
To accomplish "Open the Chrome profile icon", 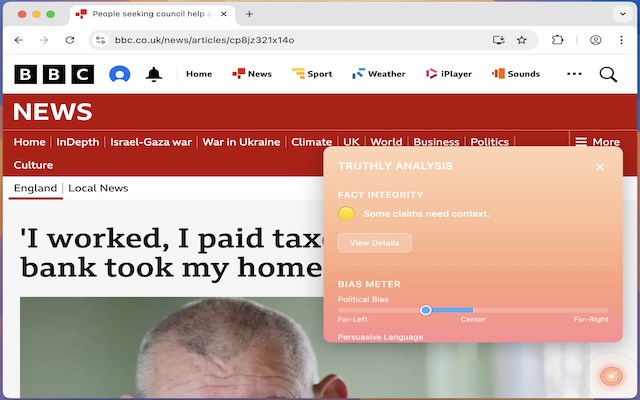I will click(x=596, y=40).
